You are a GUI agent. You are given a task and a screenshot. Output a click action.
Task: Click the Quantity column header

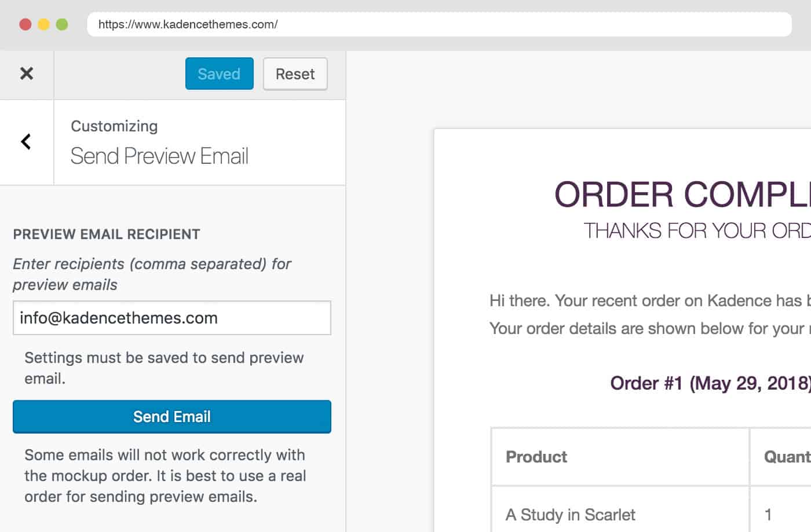(x=787, y=457)
